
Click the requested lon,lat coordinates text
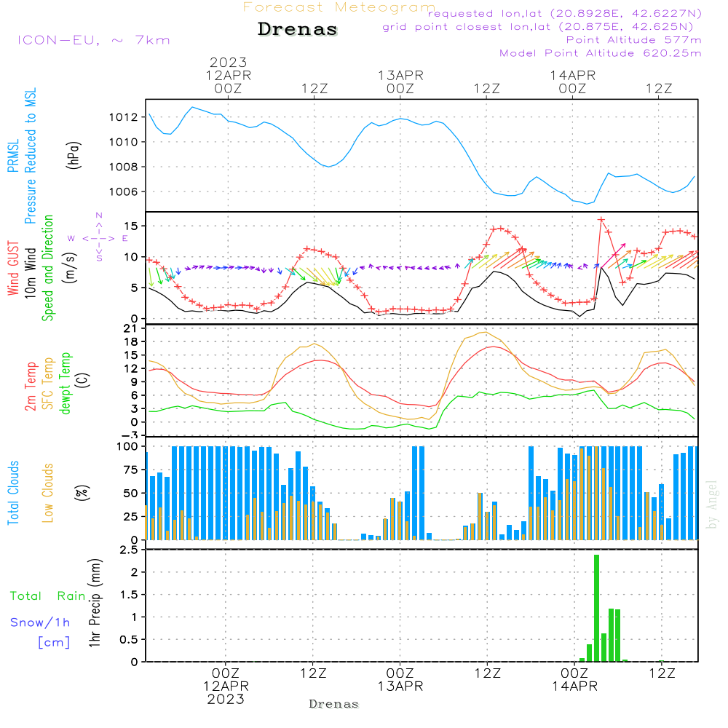click(x=564, y=14)
